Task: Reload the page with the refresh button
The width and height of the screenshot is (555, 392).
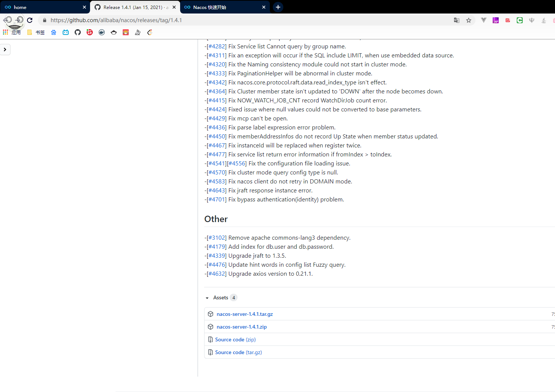Action: point(30,20)
